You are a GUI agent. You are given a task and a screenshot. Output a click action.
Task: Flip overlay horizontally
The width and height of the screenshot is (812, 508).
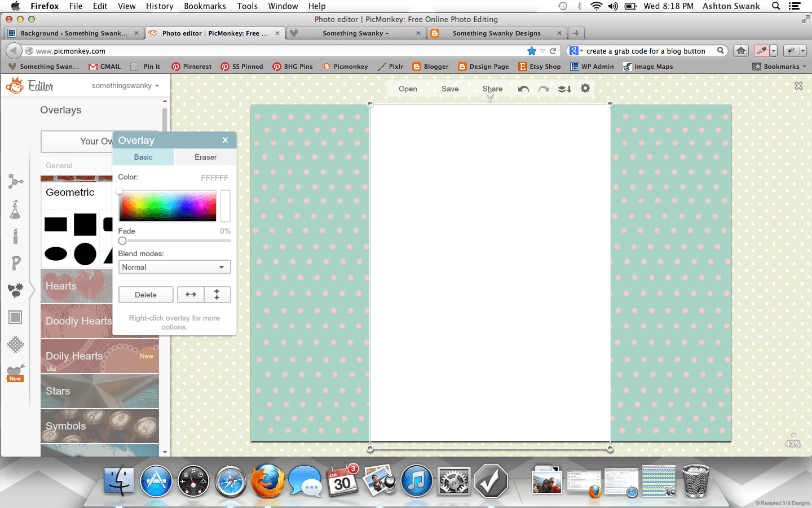click(191, 295)
